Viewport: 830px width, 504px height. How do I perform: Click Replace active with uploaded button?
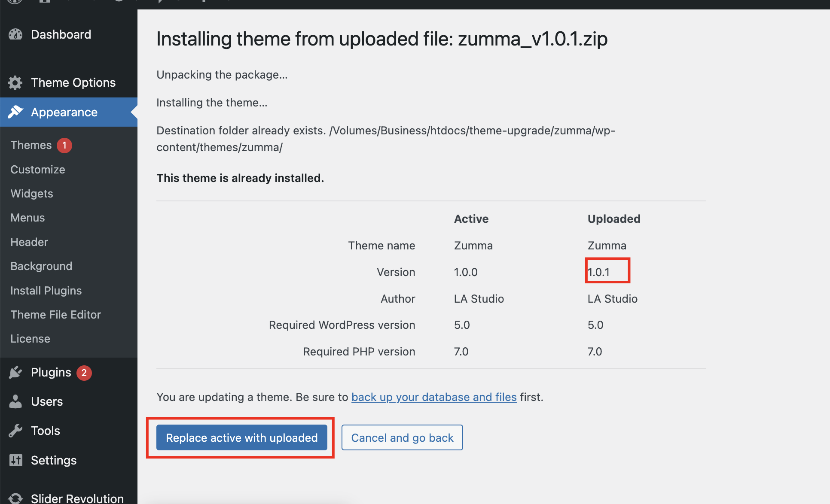click(241, 437)
